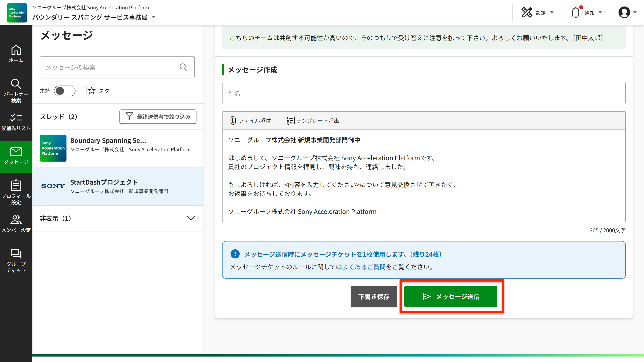Click the file attachment paperclip icon
The height and width of the screenshot is (362, 644).
click(x=233, y=120)
